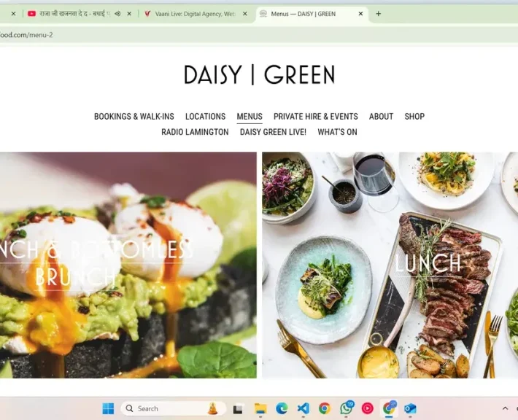
Task: Open the Windows Start menu
Action: pos(108,409)
